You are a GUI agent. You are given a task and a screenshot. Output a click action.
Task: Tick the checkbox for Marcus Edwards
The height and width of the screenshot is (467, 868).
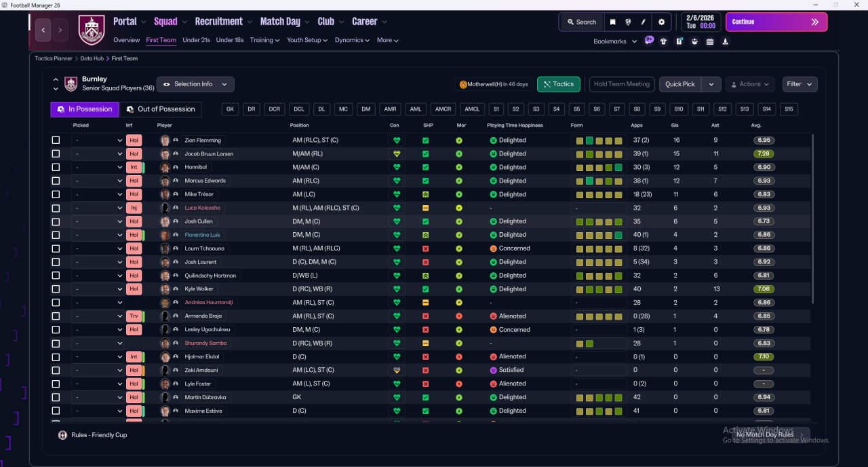click(x=56, y=181)
